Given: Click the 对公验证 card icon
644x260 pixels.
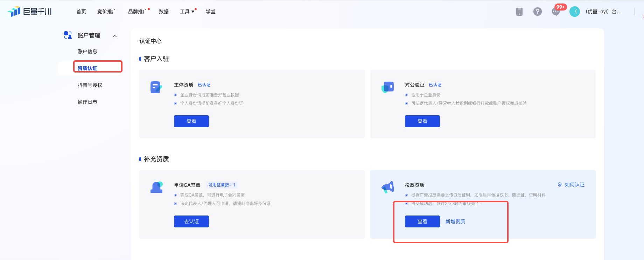Looking at the screenshot, I should [387, 87].
